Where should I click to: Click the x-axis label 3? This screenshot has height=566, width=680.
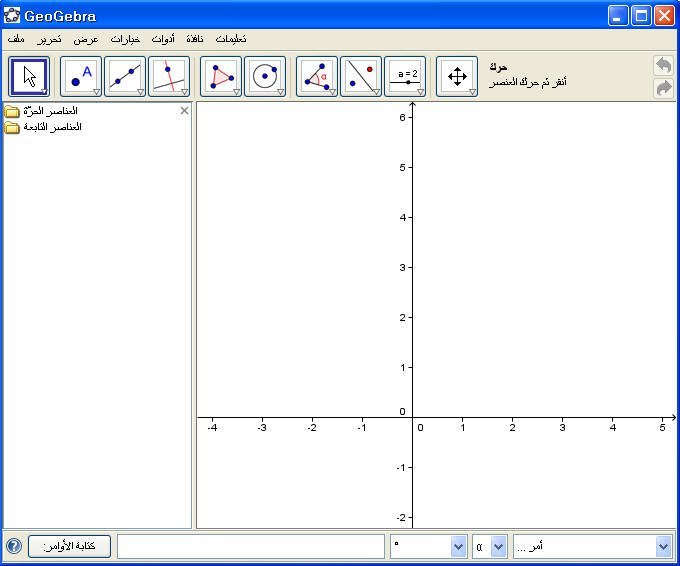point(562,428)
